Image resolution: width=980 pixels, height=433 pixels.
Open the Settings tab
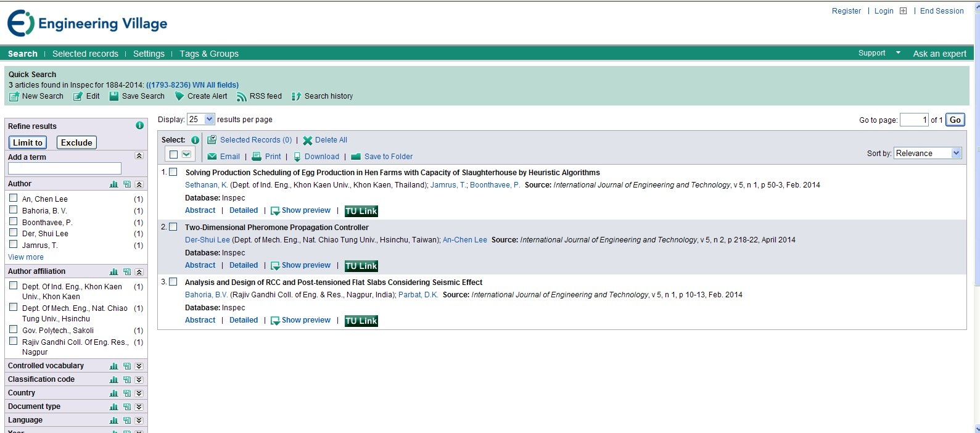pyautogui.click(x=149, y=54)
